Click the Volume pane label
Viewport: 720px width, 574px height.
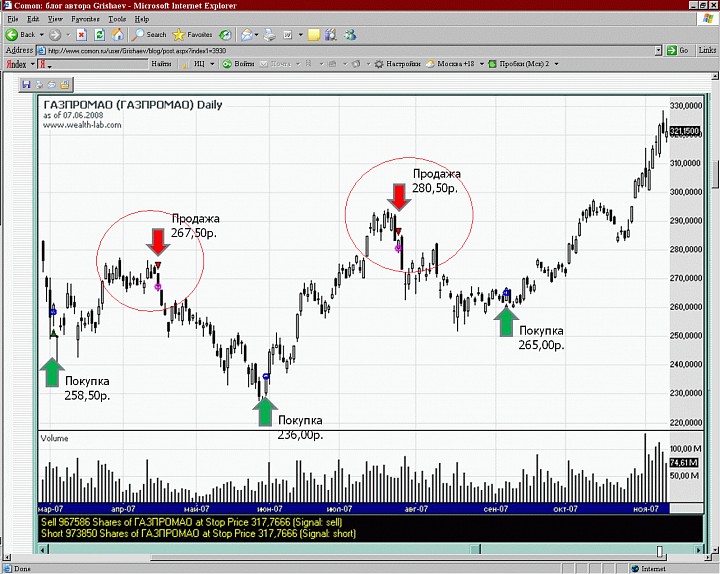pyautogui.click(x=54, y=438)
